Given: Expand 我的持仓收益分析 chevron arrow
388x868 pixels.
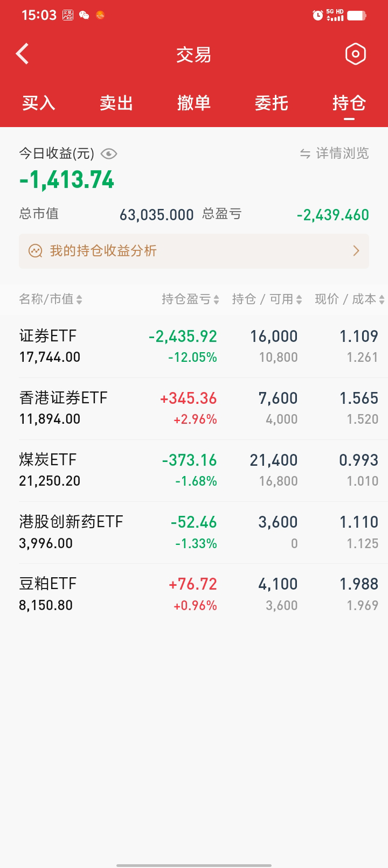Looking at the screenshot, I should [356, 251].
